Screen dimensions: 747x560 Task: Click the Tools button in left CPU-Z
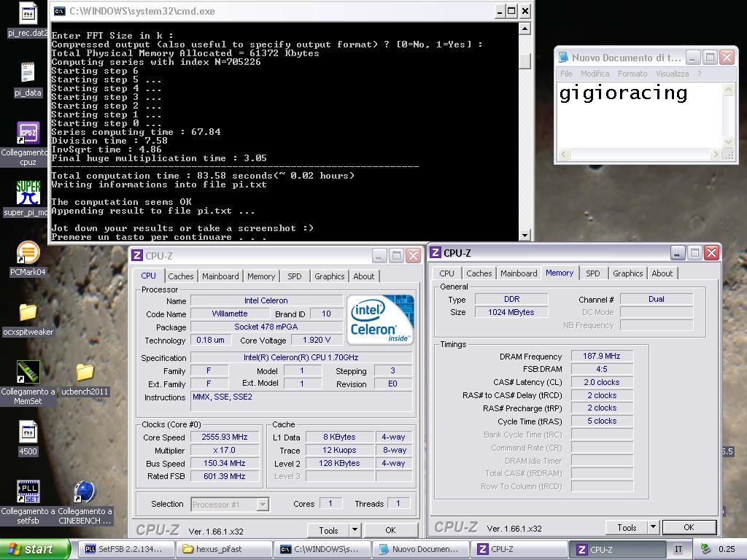(x=328, y=529)
